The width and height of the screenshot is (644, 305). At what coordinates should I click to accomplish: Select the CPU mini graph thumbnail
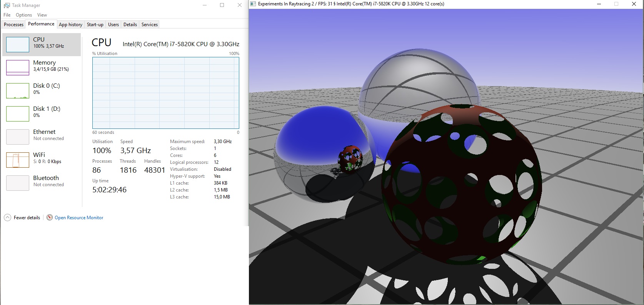point(18,45)
